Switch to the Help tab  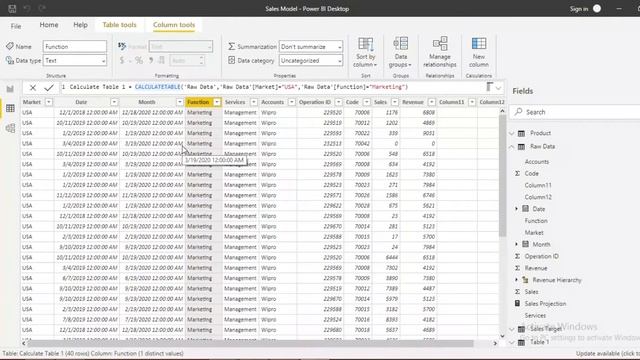pyautogui.click(x=80, y=25)
